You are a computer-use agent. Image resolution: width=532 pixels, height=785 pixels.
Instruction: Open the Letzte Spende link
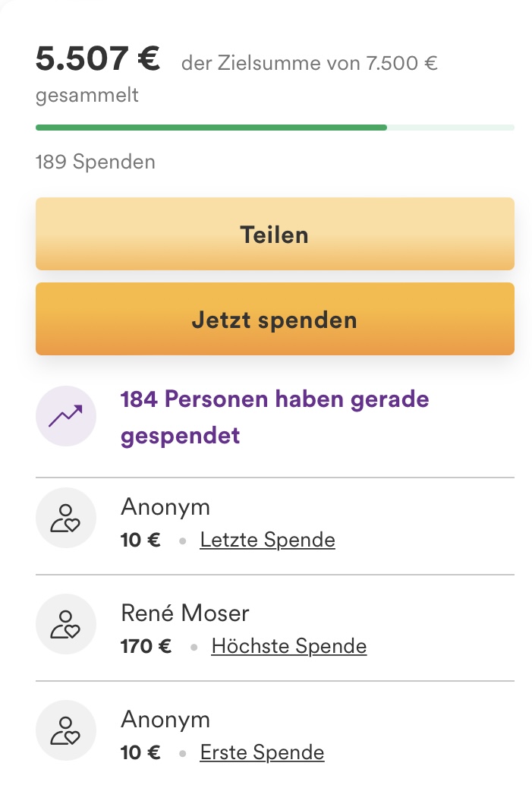[x=267, y=541]
